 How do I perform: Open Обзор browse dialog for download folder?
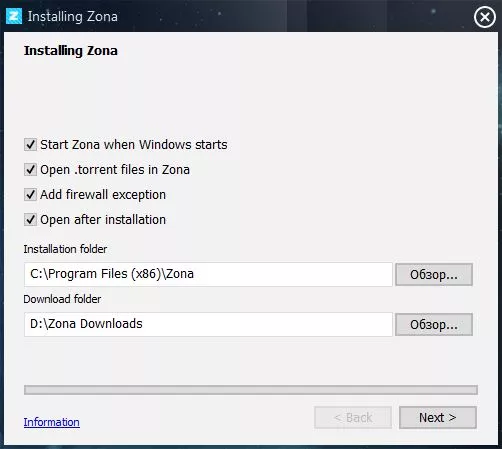434,324
